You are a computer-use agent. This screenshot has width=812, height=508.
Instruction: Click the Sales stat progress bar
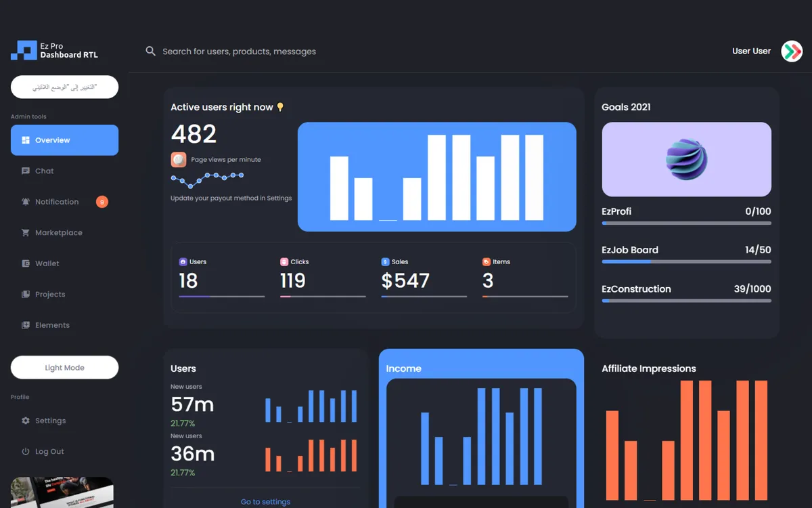[x=424, y=296]
